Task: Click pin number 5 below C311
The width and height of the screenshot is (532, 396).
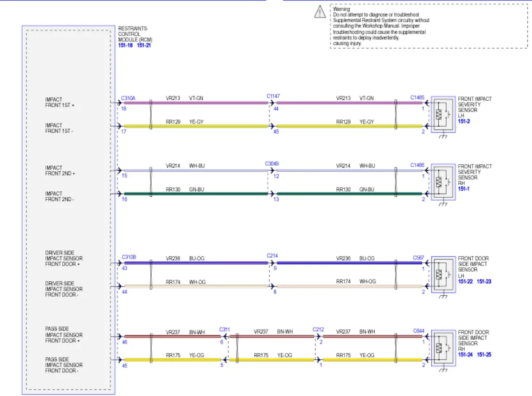Action: tap(222, 365)
